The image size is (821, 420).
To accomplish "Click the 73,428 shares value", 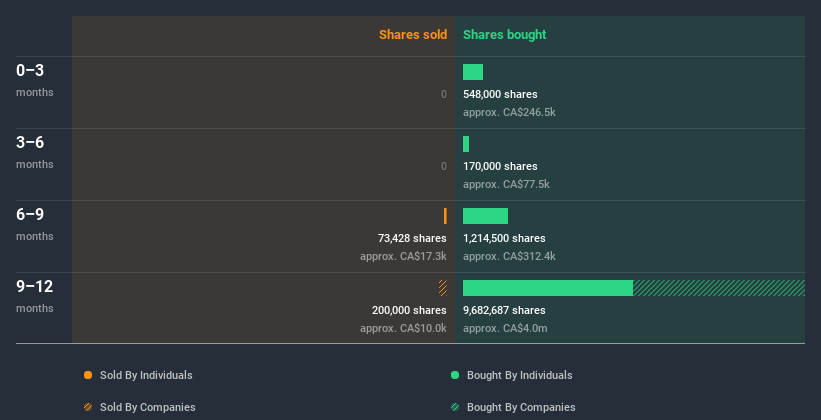I will pos(412,238).
